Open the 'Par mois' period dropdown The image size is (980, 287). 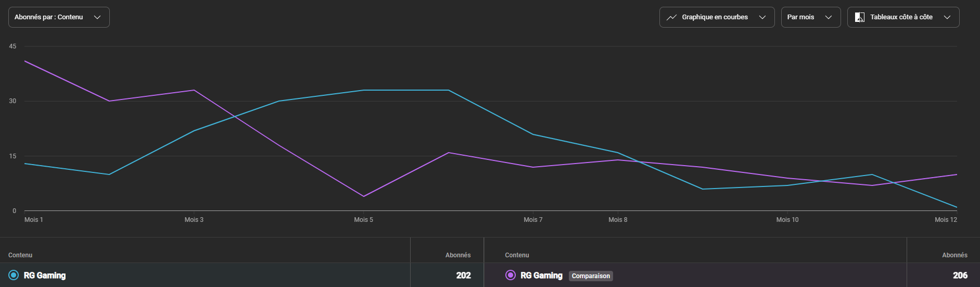coord(810,17)
